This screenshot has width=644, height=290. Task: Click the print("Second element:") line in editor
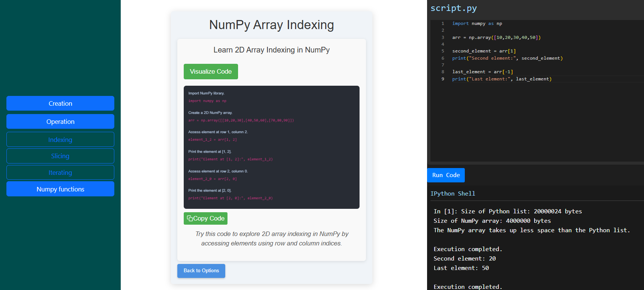(507, 58)
